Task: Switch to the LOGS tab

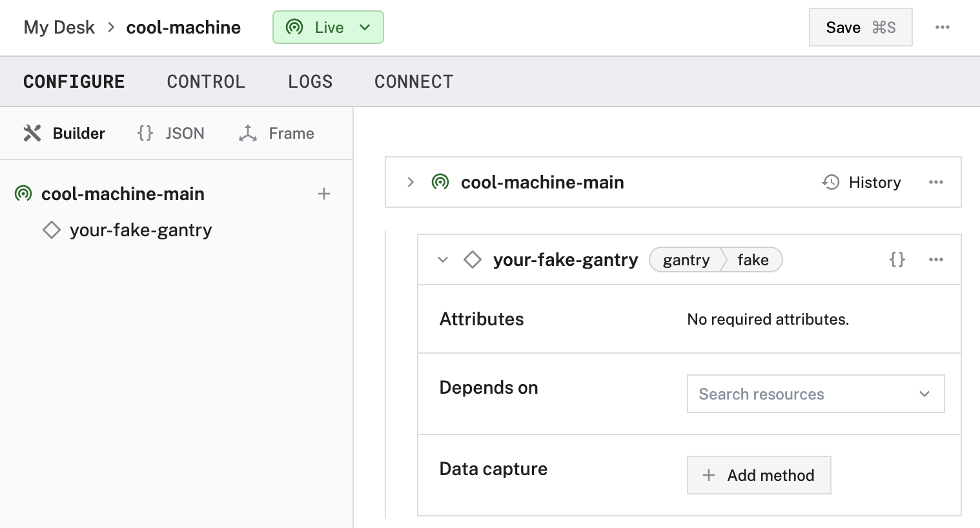Action: pos(310,82)
